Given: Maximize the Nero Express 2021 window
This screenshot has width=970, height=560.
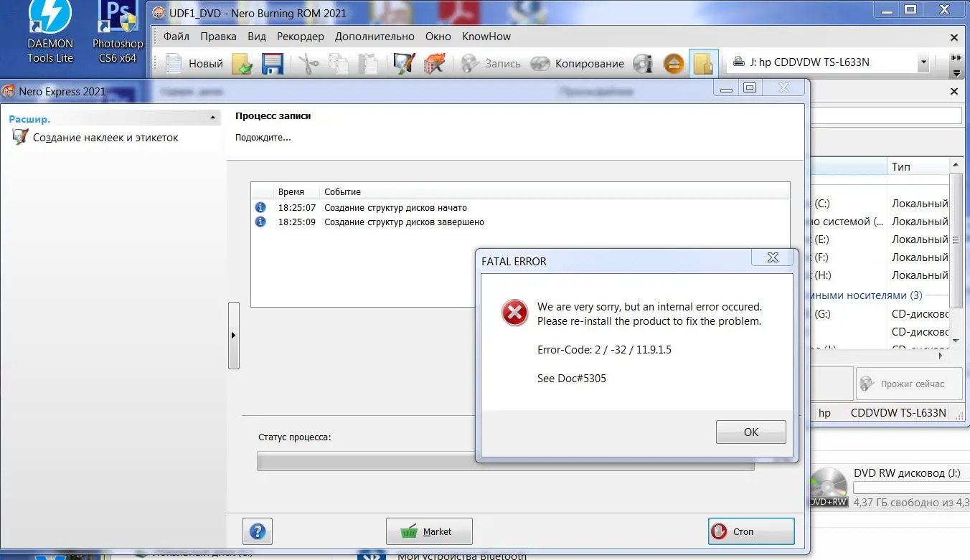Looking at the screenshot, I should 750,88.
